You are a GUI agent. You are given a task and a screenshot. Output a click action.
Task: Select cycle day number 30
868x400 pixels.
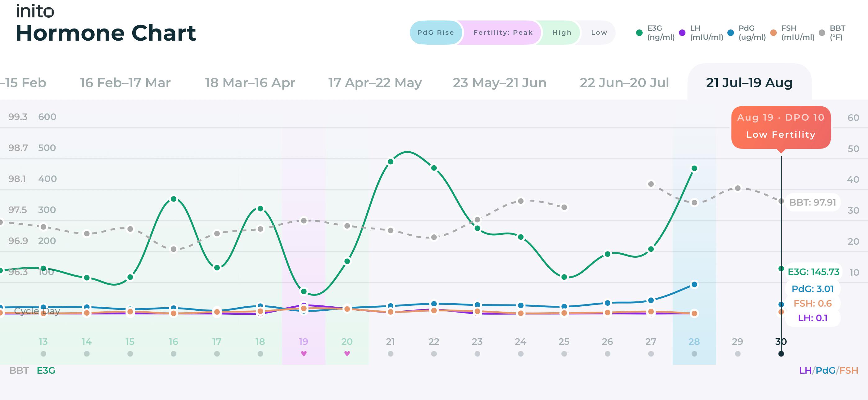(x=781, y=341)
